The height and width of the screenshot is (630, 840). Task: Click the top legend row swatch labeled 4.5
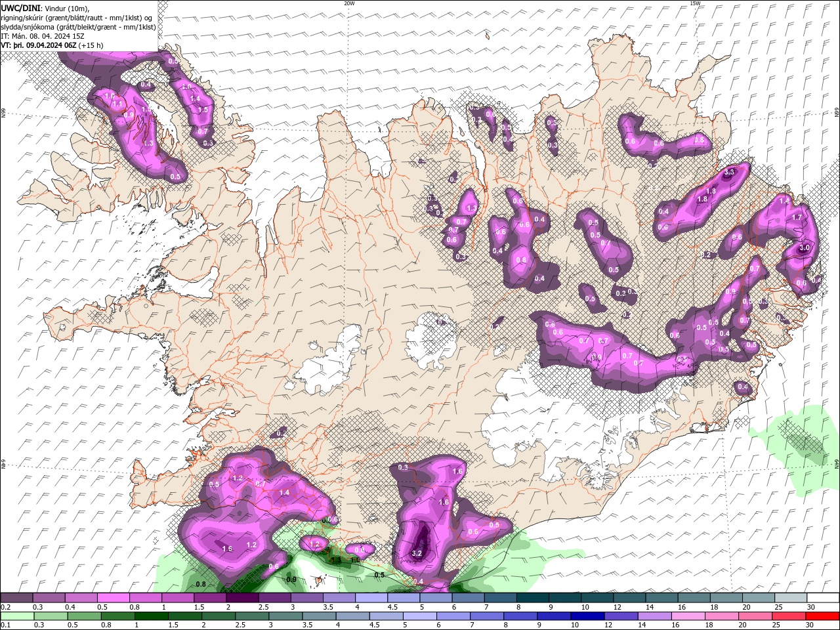click(402, 598)
